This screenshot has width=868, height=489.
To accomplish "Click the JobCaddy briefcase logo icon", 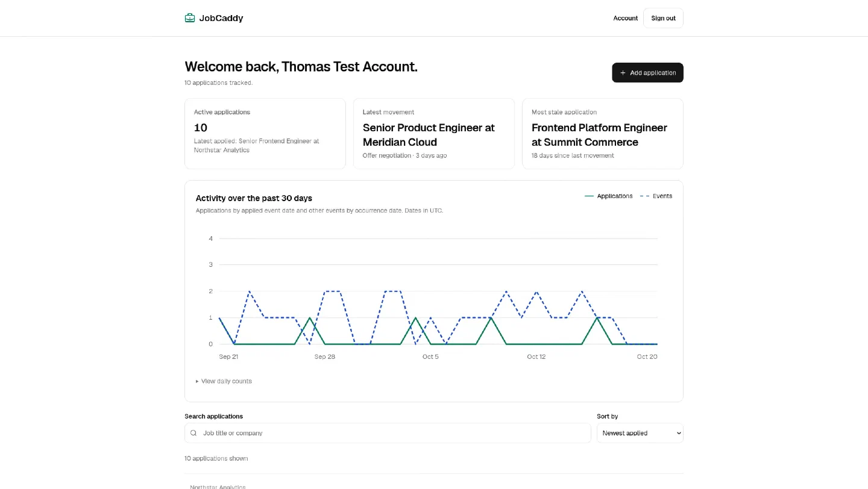I will pyautogui.click(x=190, y=18).
